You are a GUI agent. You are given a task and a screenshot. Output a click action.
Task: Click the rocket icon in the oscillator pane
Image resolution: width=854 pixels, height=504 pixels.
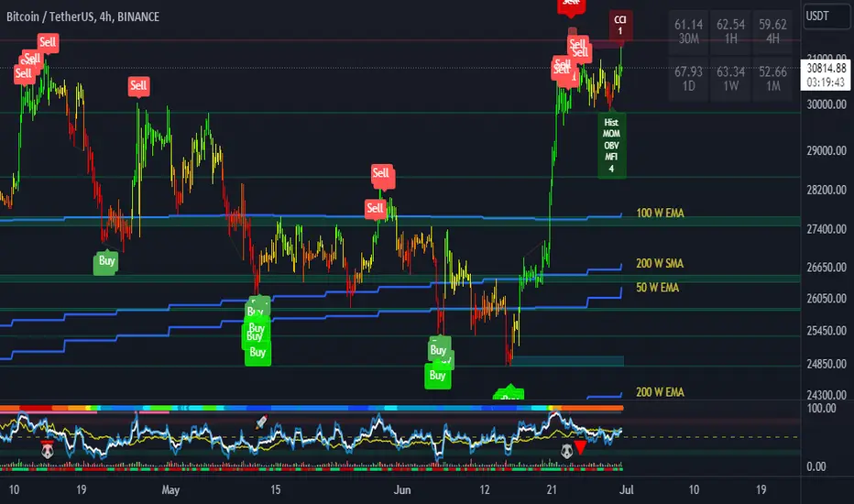pyautogui.click(x=261, y=422)
